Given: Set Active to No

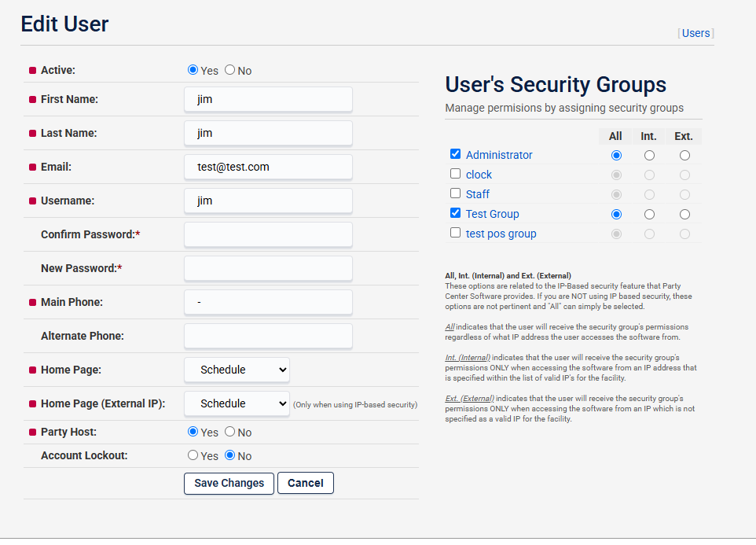Looking at the screenshot, I should [x=230, y=70].
